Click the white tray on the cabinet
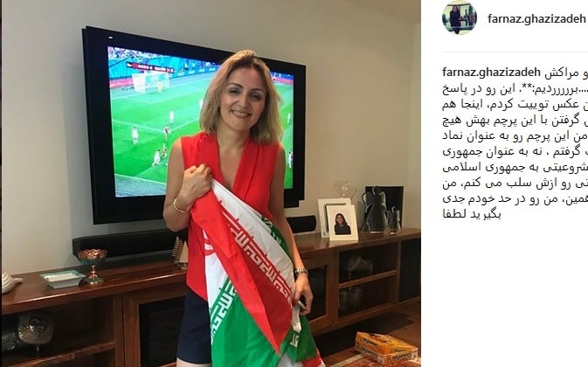Screen dimensions: 588x367 63,279
